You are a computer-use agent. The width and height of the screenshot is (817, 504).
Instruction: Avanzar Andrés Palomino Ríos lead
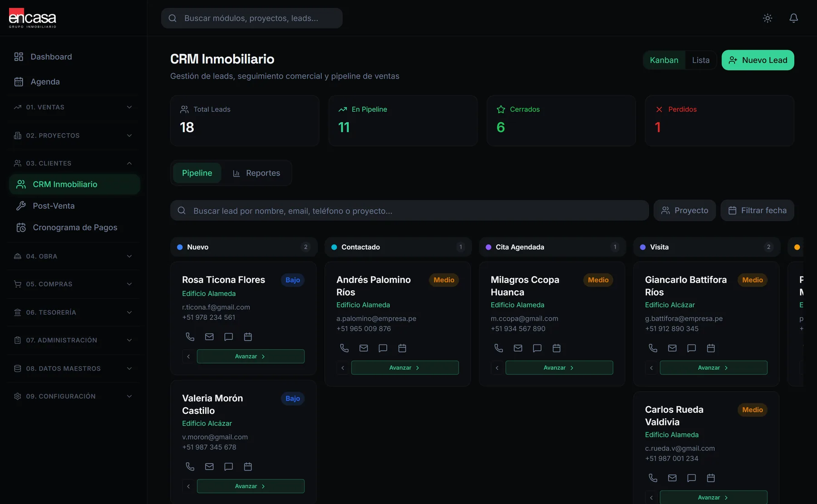pos(405,367)
